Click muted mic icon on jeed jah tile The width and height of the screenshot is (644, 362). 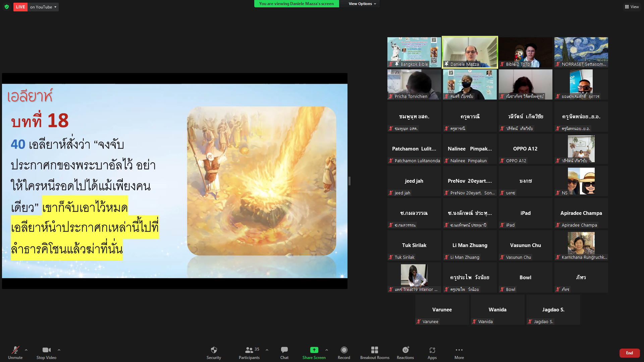click(x=391, y=193)
